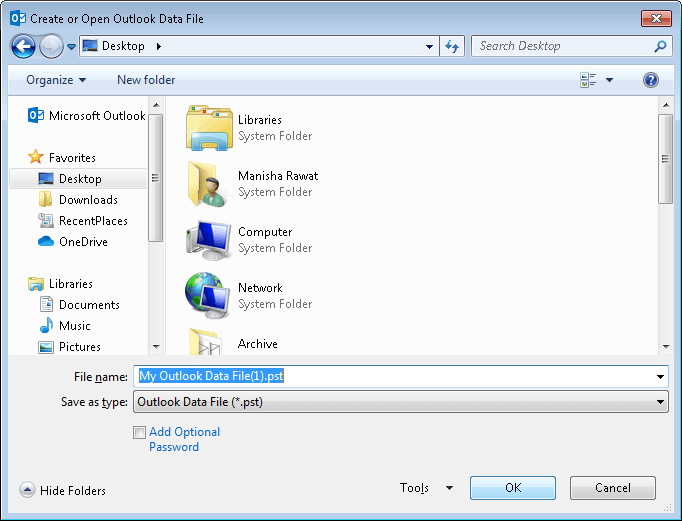Click the Refresh button next to address bar
The image size is (682, 521).
(x=452, y=46)
